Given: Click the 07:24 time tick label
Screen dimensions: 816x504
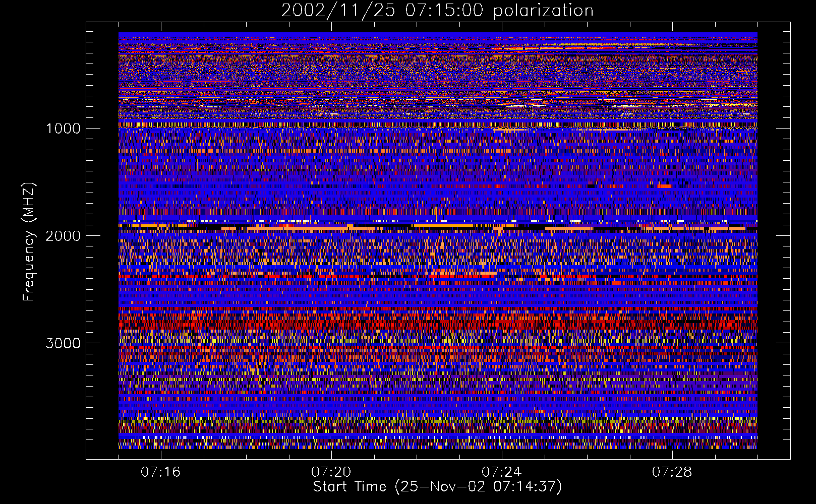Looking at the screenshot, I should pyautogui.click(x=502, y=472).
